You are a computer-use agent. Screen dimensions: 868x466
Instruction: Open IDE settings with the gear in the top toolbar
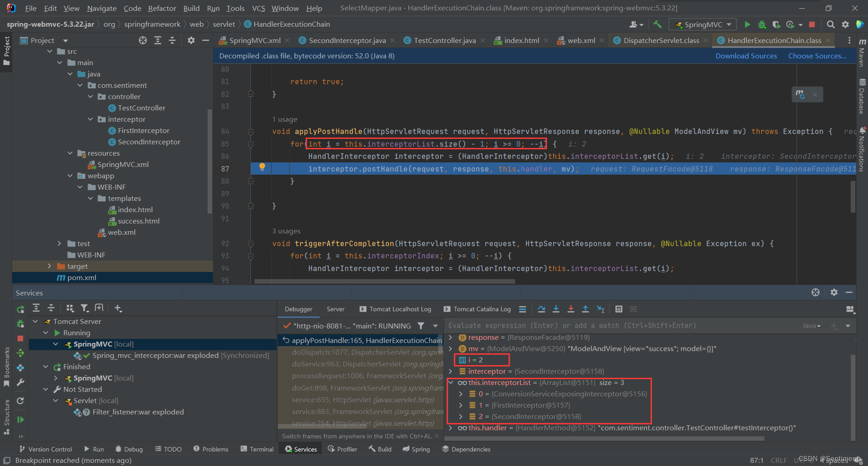click(x=845, y=24)
